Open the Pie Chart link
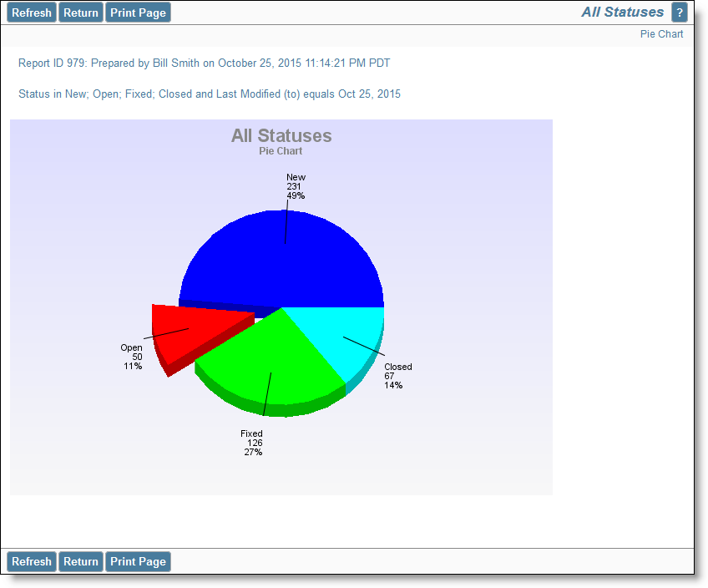This screenshot has height=588, width=708. point(661,33)
